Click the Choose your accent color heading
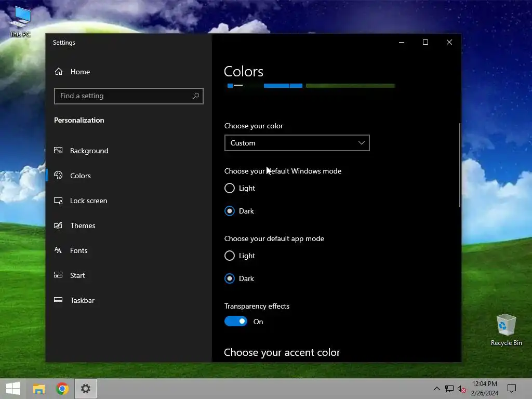 (282, 353)
